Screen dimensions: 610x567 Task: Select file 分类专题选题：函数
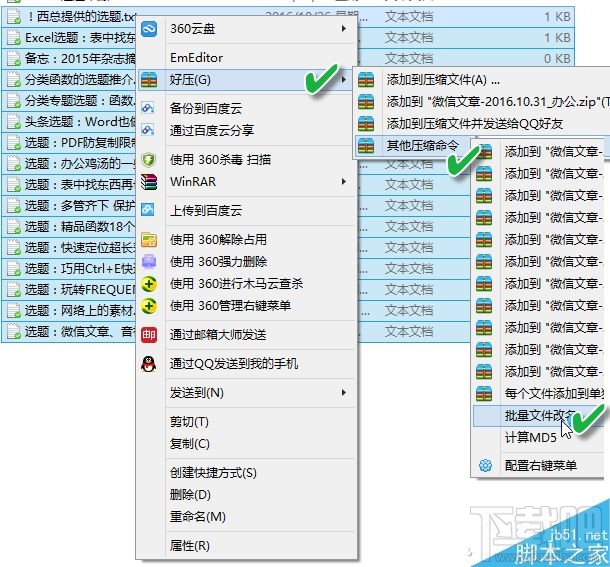(80, 101)
